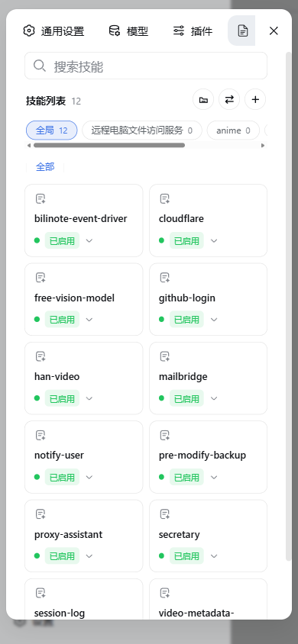The height and width of the screenshot is (644, 298).
Task: Expand status dropdown chevron for secretary
Action: 214,556
